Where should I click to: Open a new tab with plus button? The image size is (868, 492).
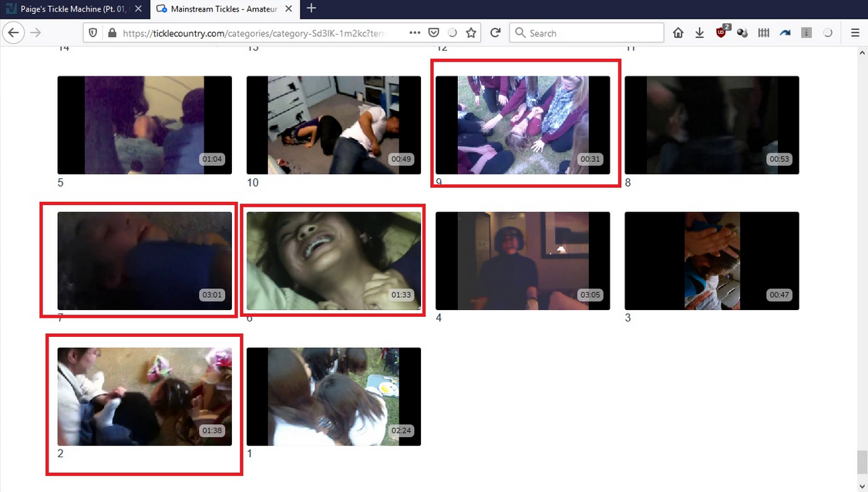(x=311, y=8)
